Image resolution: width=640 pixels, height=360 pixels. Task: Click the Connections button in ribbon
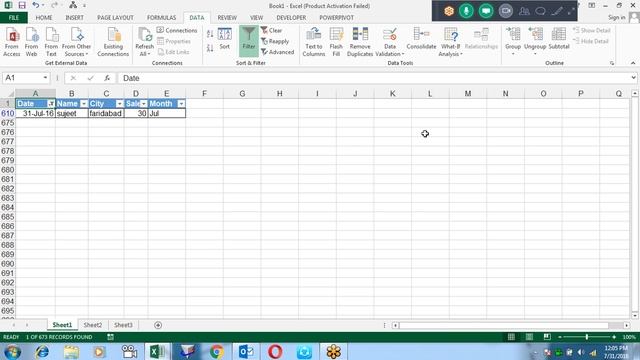(x=177, y=30)
